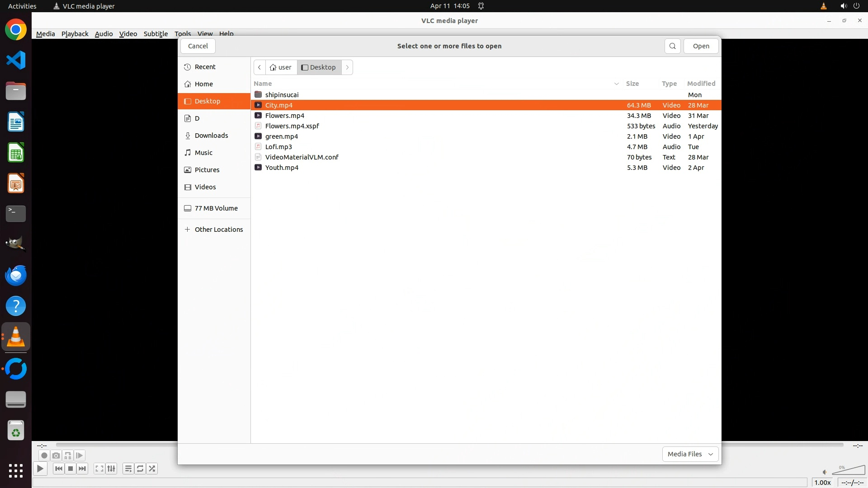Toggle fullscreen video mode
This screenshot has width=868, height=488.
[99, 469]
